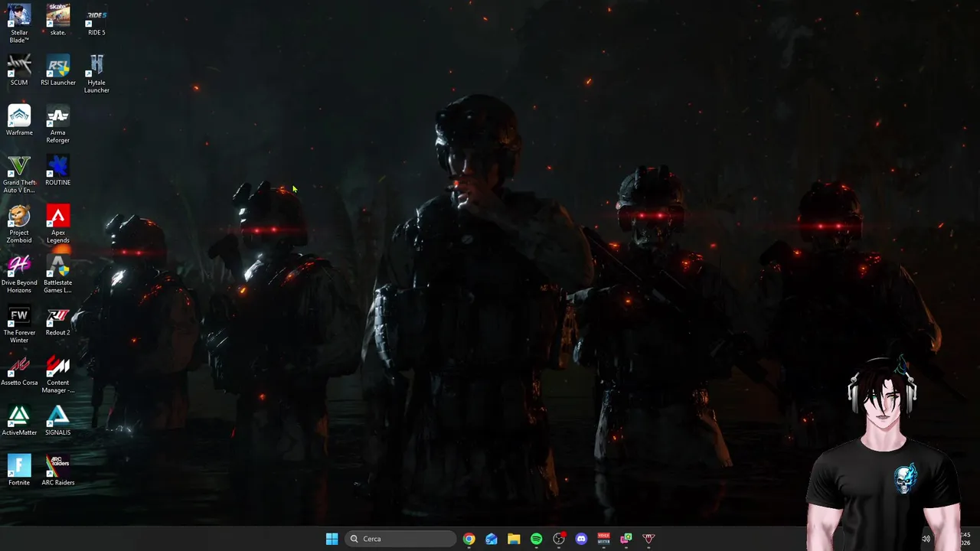The image size is (980, 551).
Task: Select the ARC Raiders shortcut
Action: coord(58,471)
